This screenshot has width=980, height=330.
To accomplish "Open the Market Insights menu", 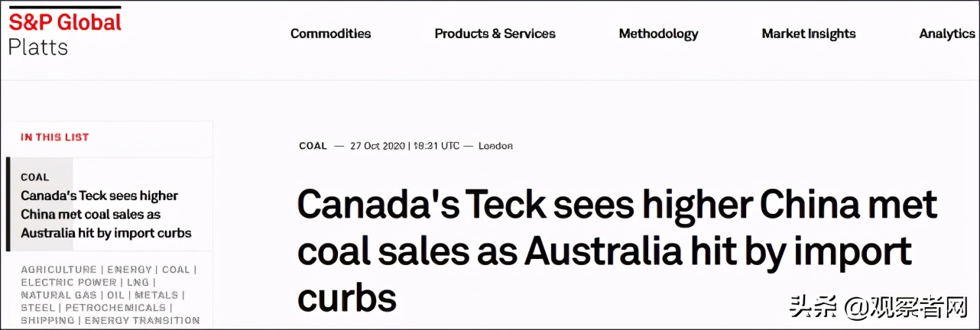I will pyautogui.click(x=808, y=34).
